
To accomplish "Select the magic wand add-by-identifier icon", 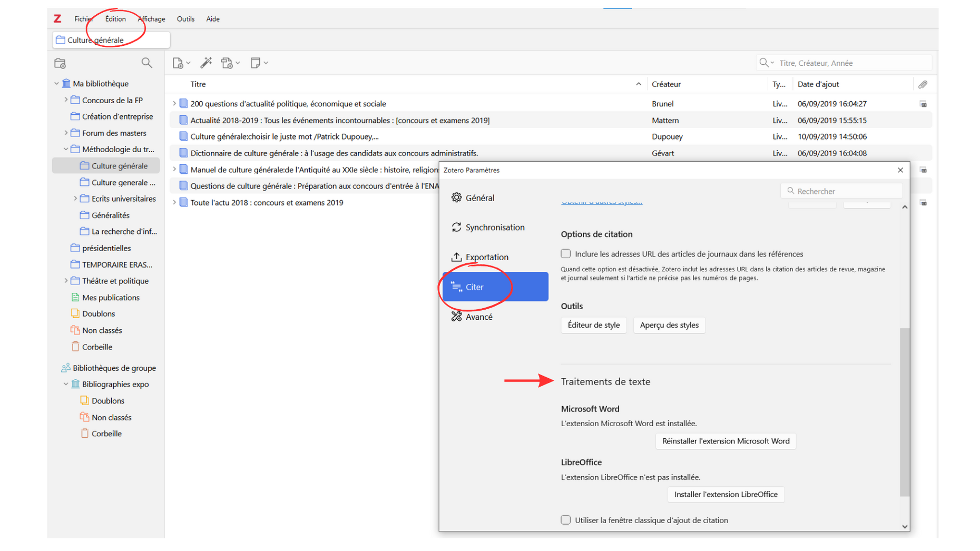I will 206,63.
